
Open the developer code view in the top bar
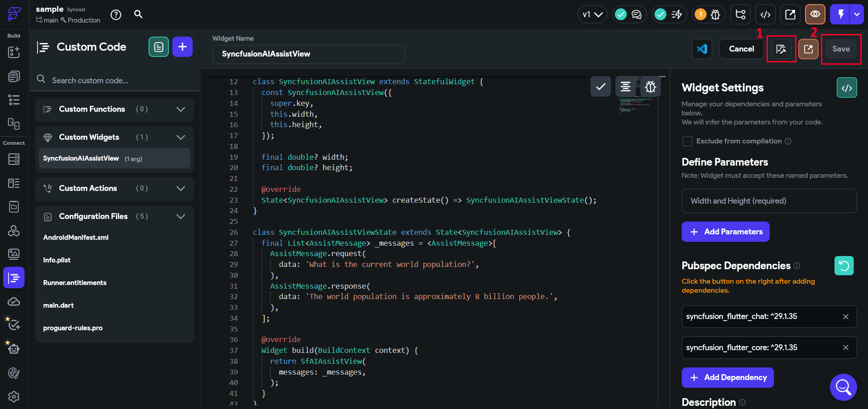tap(765, 14)
